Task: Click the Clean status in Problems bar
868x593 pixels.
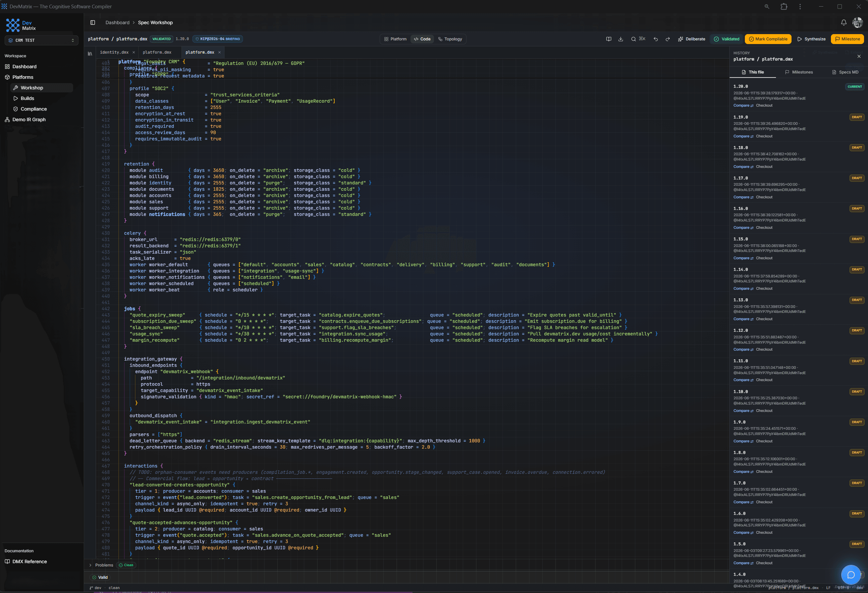Action: [x=126, y=565]
